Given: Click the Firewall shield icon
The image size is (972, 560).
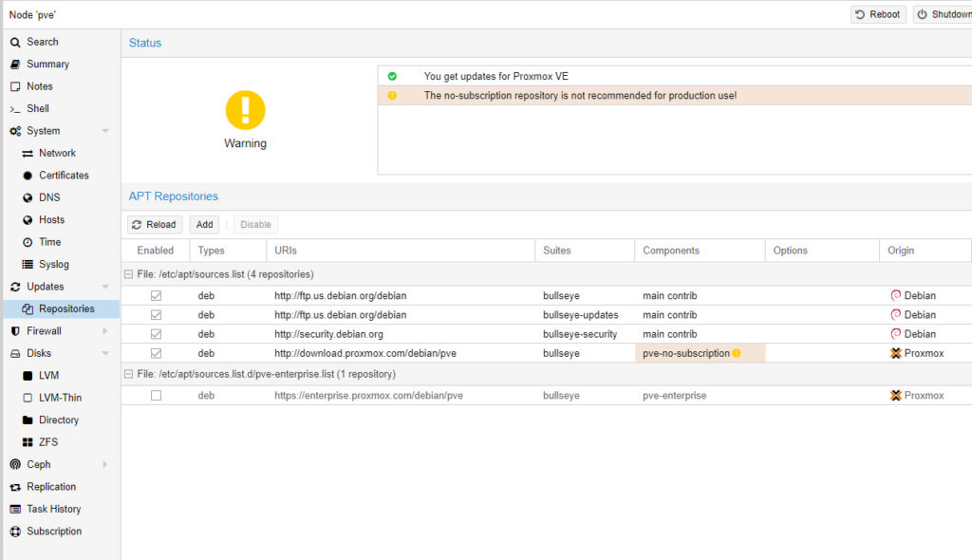Looking at the screenshot, I should (15, 331).
